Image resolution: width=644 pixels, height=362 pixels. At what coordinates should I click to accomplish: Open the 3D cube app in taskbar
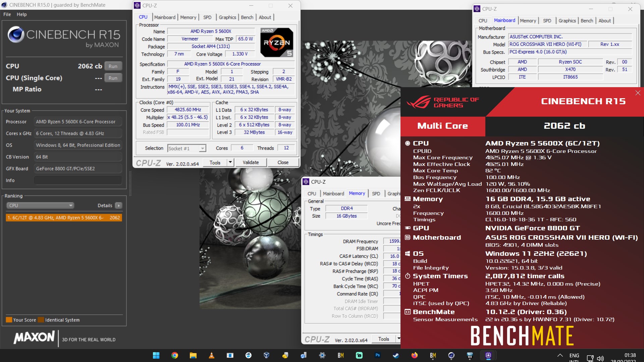[267, 355]
